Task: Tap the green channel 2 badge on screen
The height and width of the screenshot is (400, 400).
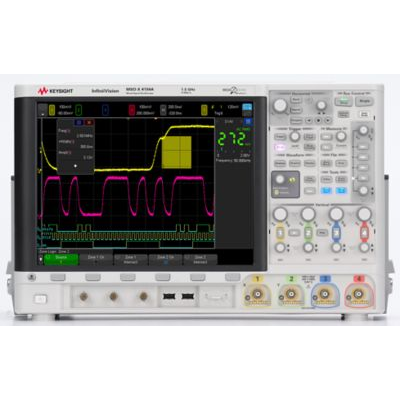Action: point(78,110)
